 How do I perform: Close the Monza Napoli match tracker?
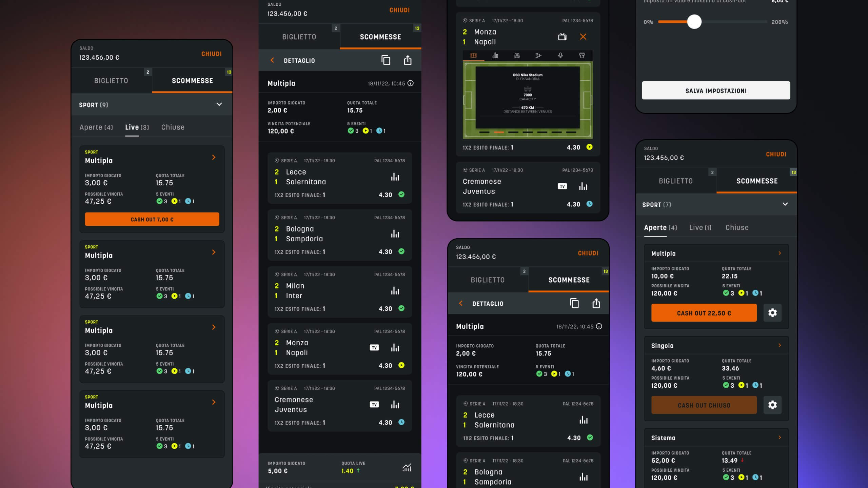click(583, 37)
